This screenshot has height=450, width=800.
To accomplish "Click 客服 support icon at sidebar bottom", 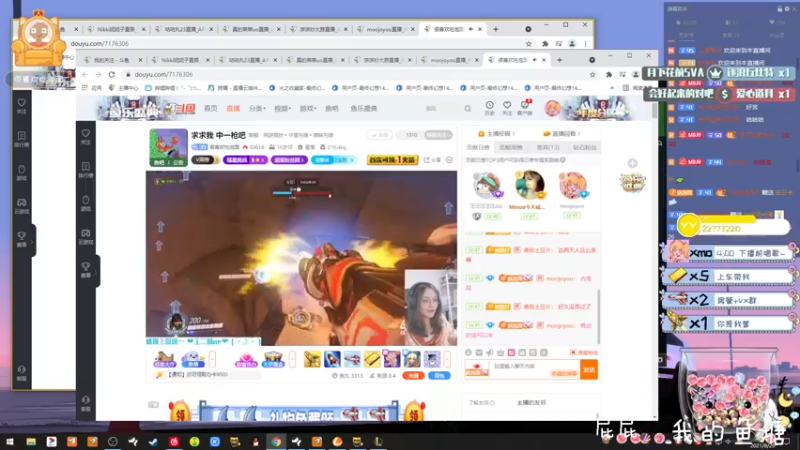I will click(86, 403).
